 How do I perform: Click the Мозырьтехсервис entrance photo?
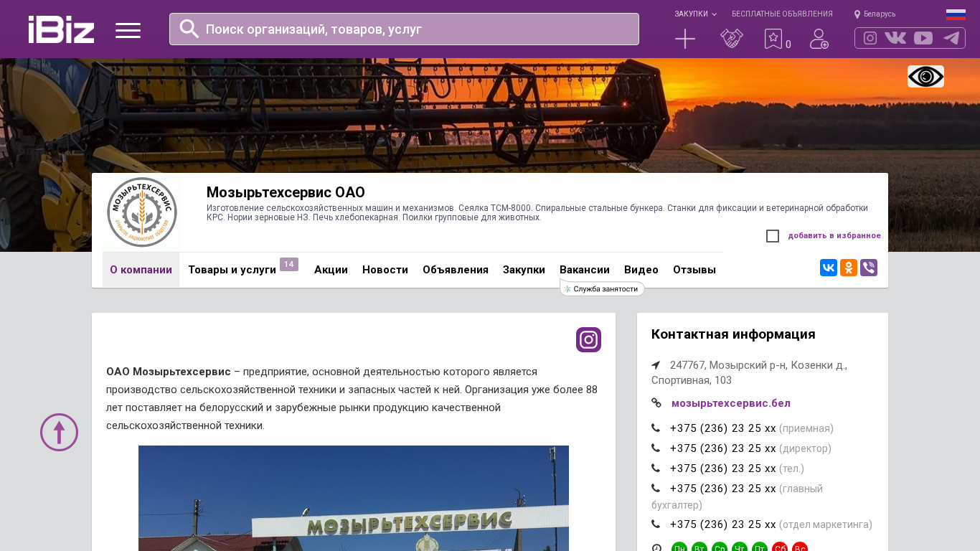[x=354, y=498]
